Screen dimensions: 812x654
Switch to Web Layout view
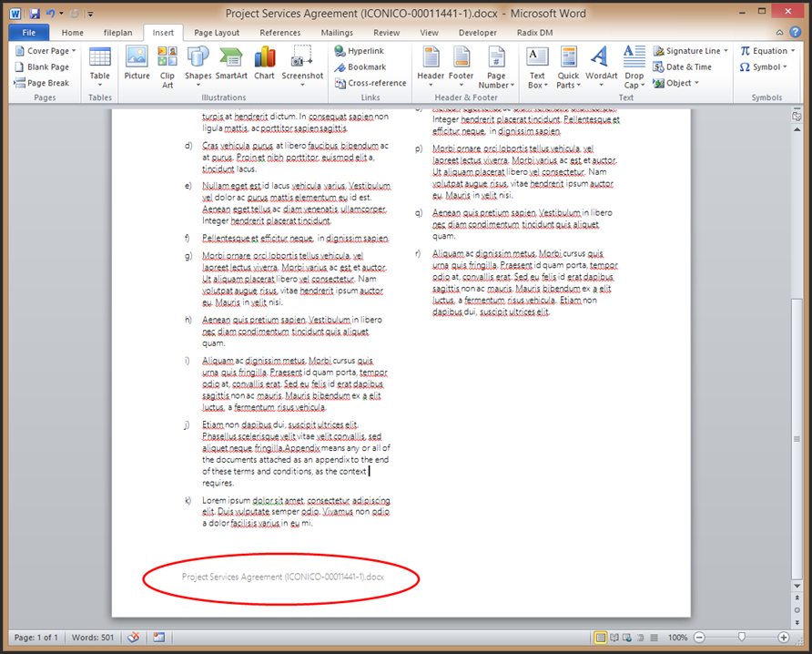[627, 638]
